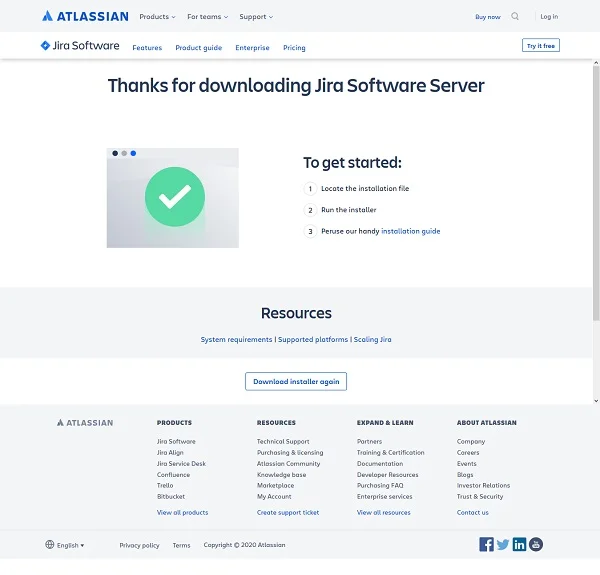
Task: Click the Try it free button
Action: pyautogui.click(x=541, y=46)
